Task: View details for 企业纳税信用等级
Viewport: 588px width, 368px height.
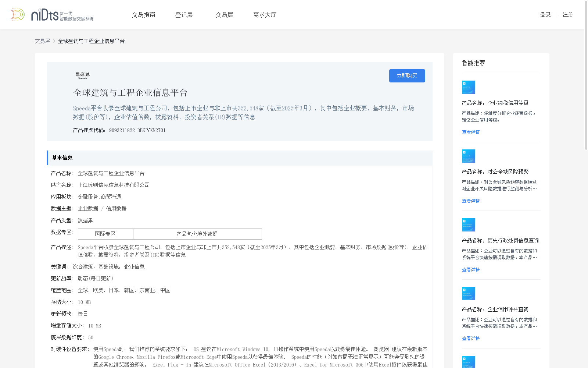Action: pyautogui.click(x=471, y=132)
